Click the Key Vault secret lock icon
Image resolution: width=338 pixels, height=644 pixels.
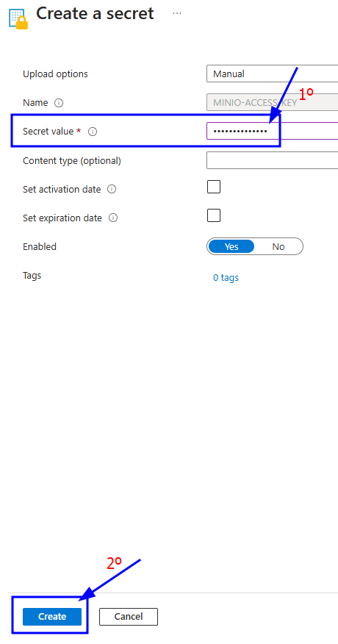coord(18,19)
